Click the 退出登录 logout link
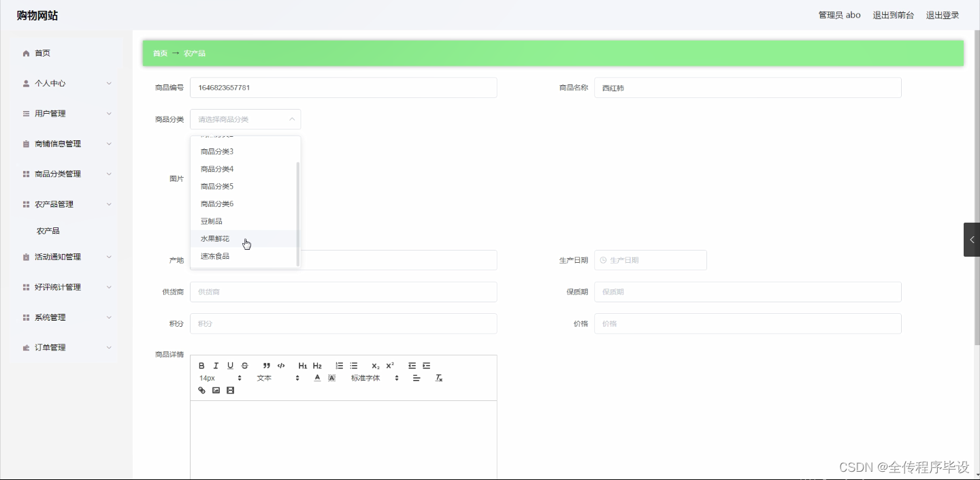Screen dimensions: 980x480 pyautogui.click(x=943, y=14)
